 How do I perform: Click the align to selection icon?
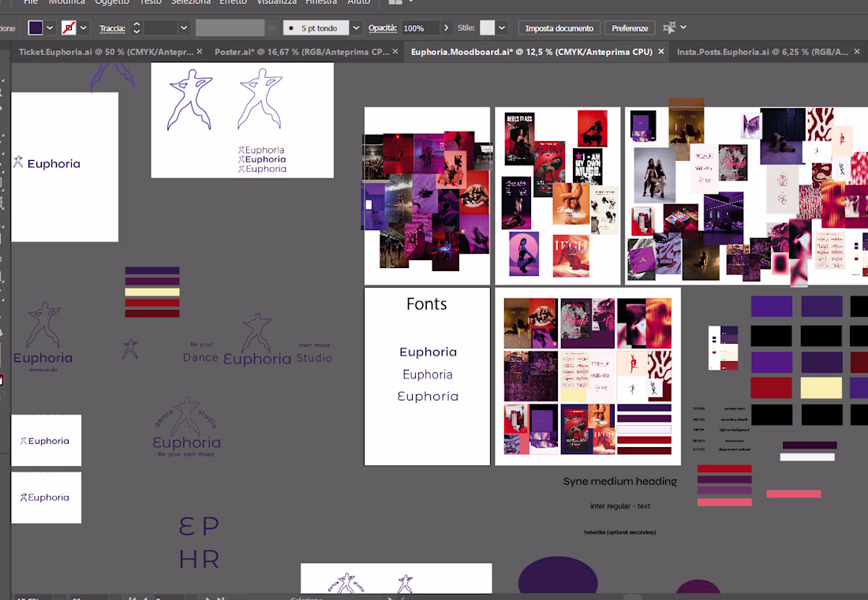click(x=669, y=28)
